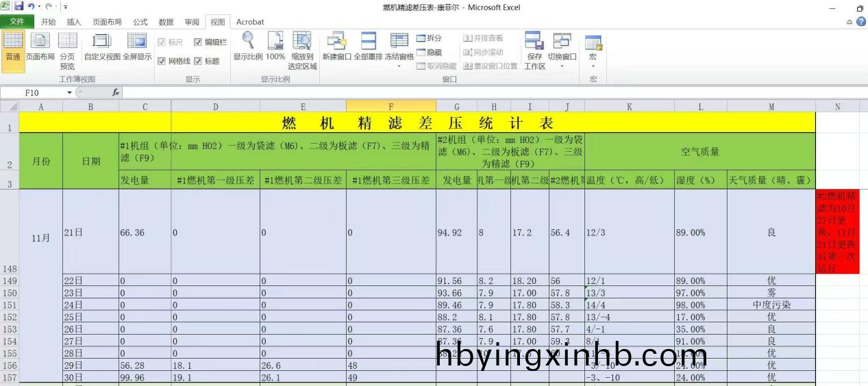Click the Excel application icon in title bar
The height and width of the screenshot is (386, 868).
(x=5, y=6)
